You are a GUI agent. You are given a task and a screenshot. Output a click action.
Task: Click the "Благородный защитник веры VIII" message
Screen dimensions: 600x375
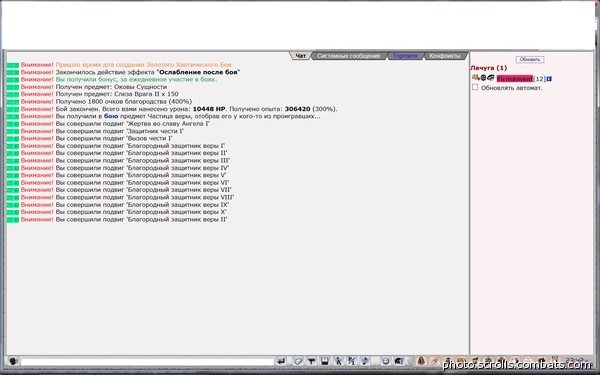[x=145, y=197]
